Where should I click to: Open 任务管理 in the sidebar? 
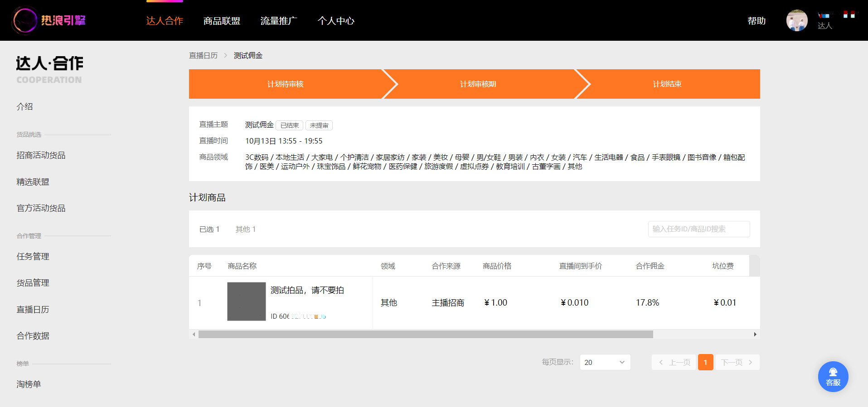point(33,256)
